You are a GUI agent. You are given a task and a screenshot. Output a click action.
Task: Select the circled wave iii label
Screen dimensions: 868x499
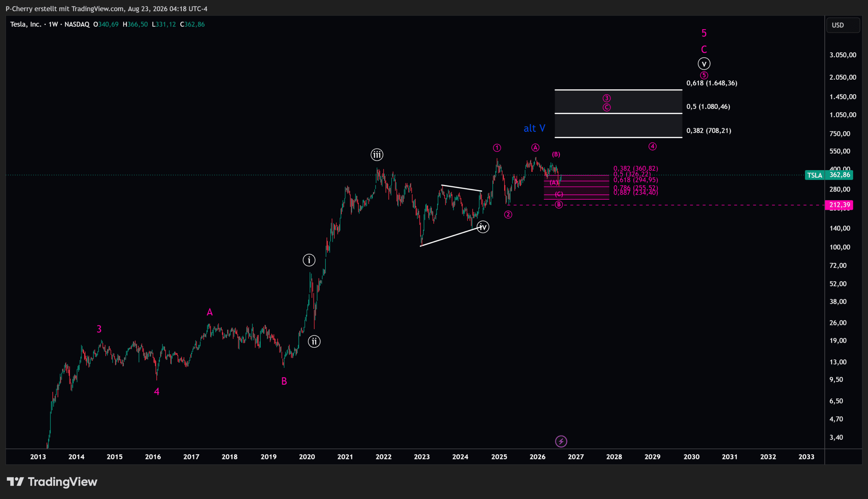point(377,155)
